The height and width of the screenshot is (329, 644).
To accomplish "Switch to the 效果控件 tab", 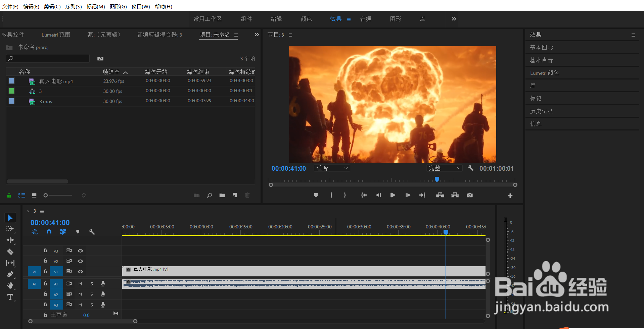I will 13,35.
